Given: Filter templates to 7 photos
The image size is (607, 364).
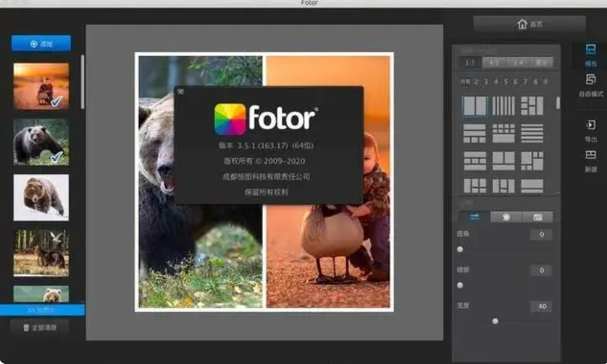Looking at the screenshot, I should point(526,82).
